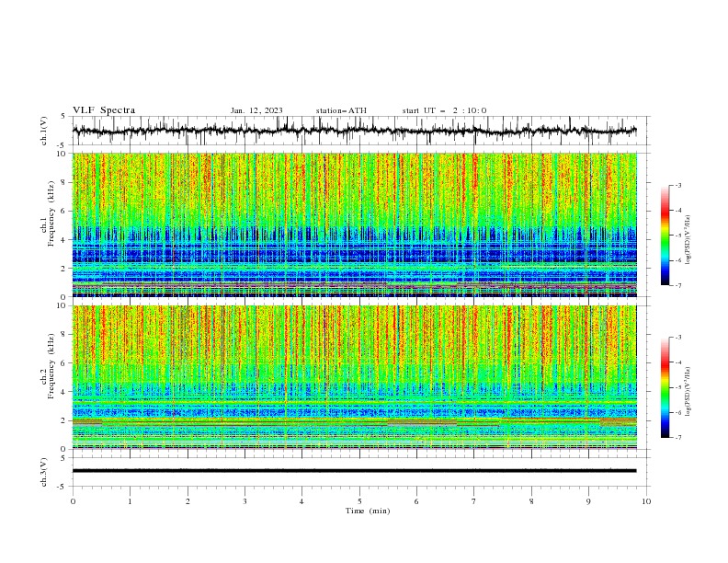Click time axis tick label "3"
Screen dimensions: 728x563
[x=245, y=501]
